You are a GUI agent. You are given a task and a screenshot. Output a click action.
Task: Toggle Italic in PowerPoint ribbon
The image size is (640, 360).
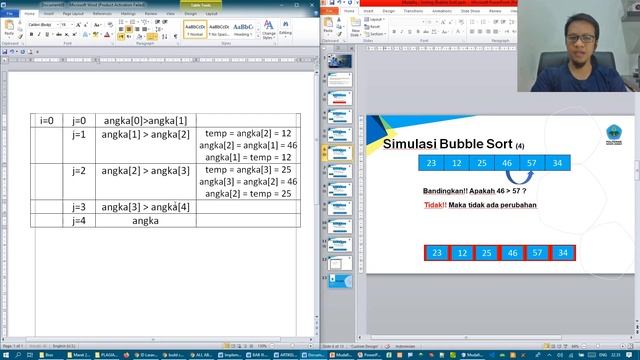tap(402, 31)
